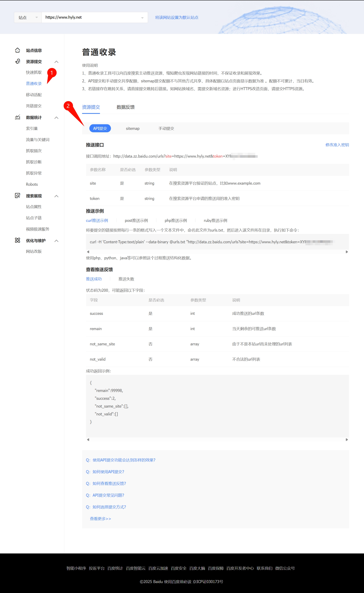The height and width of the screenshot is (593, 364).
Task: Click right scroll arrow under curl command
Action: tap(347, 252)
